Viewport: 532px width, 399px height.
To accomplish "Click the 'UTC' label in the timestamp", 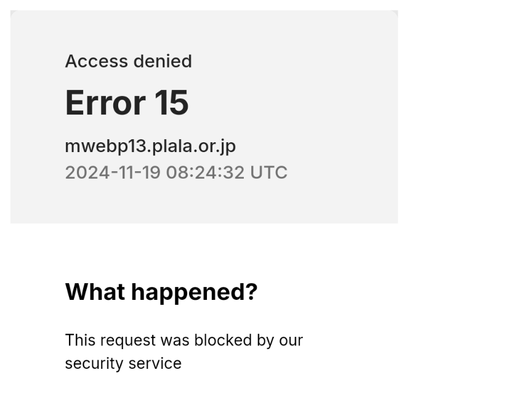I will (268, 172).
